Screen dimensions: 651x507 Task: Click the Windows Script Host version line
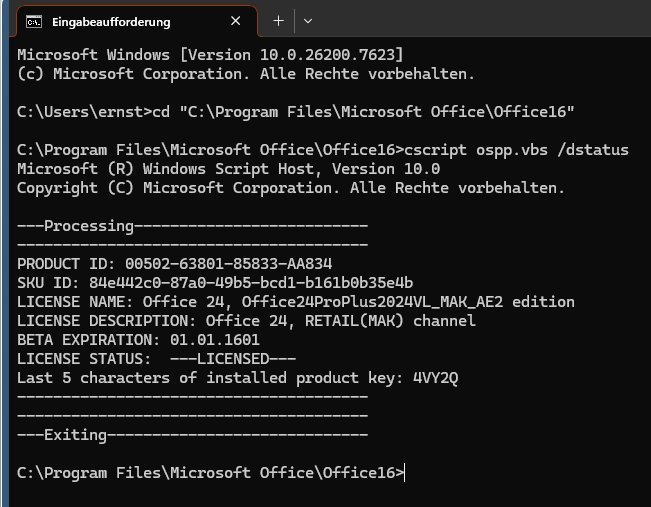(x=228, y=169)
